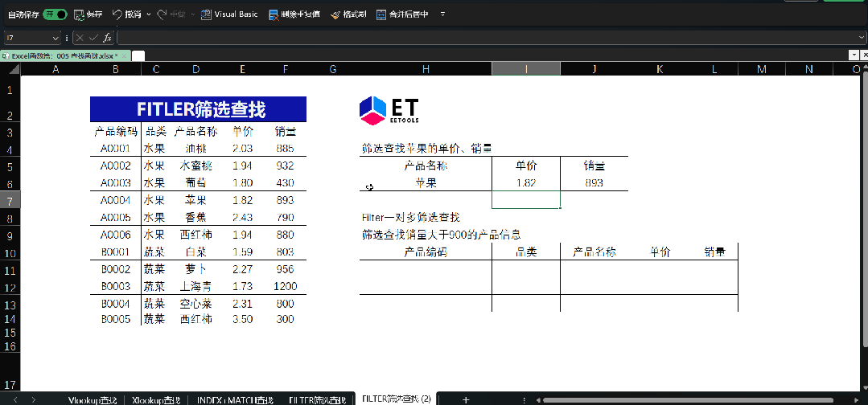
Task: Select the 品类 header in the right table
Action: [526, 252]
